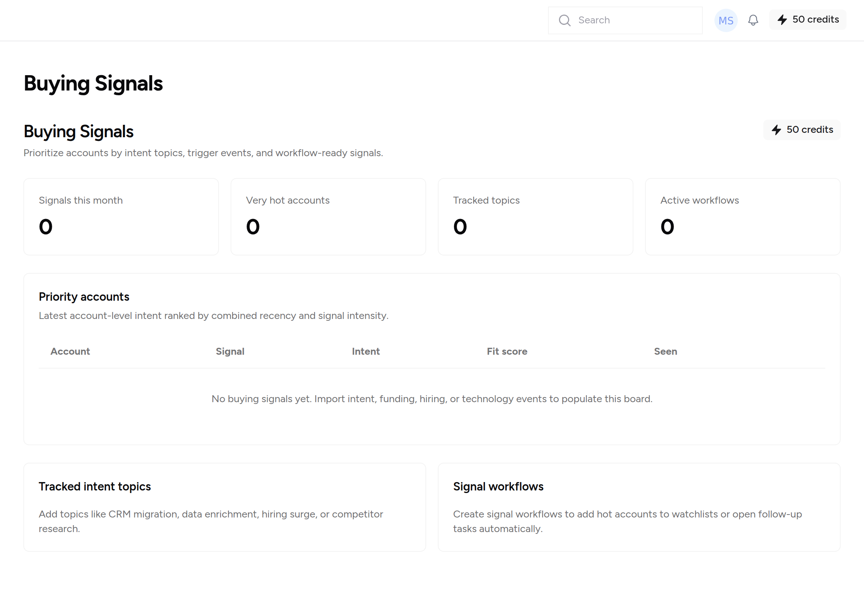Viewport: 864px width, 616px height.
Task: Sort by Seen column header
Action: point(665,351)
